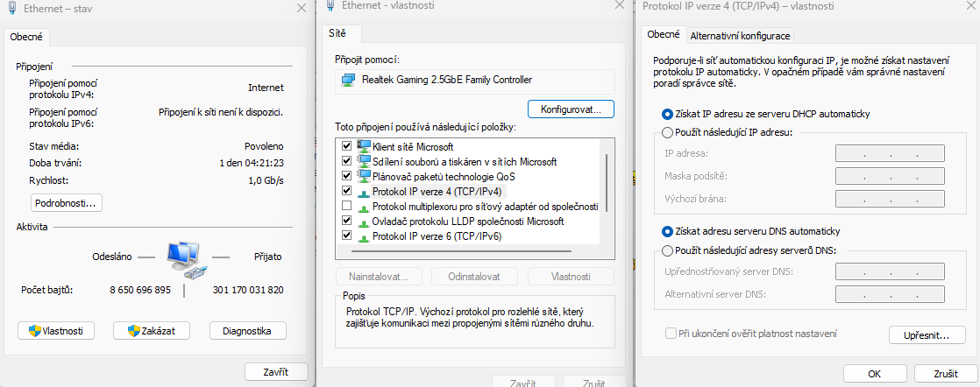Open the Podrobnosti details button
Viewport: 980px width, 387px height.
(67, 203)
